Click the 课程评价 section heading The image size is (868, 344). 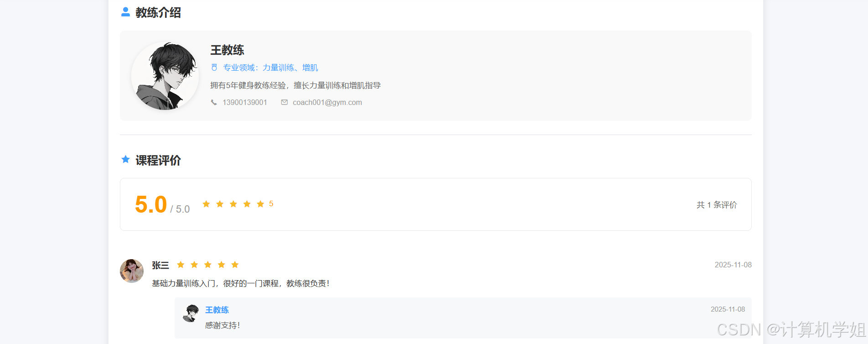[158, 160]
